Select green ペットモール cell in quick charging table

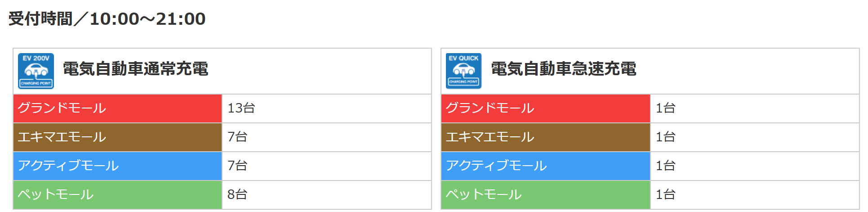[x=545, y=194]
